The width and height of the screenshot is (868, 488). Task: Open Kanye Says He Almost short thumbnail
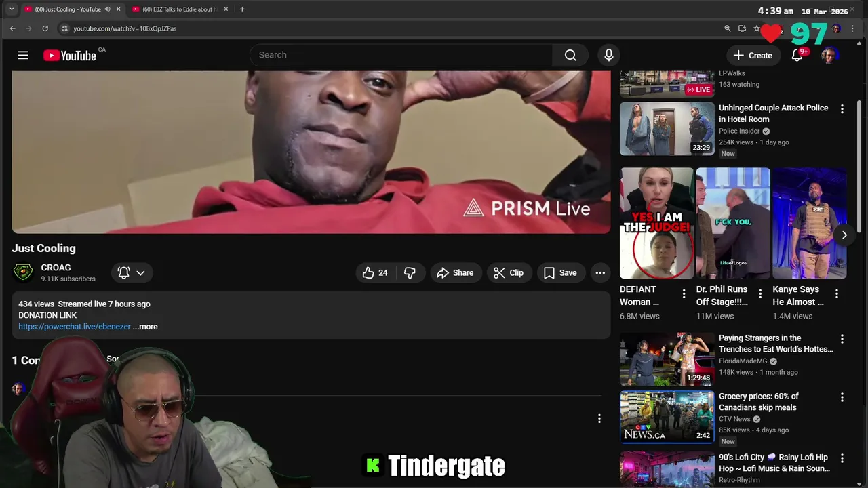click(x=810, y=223)
